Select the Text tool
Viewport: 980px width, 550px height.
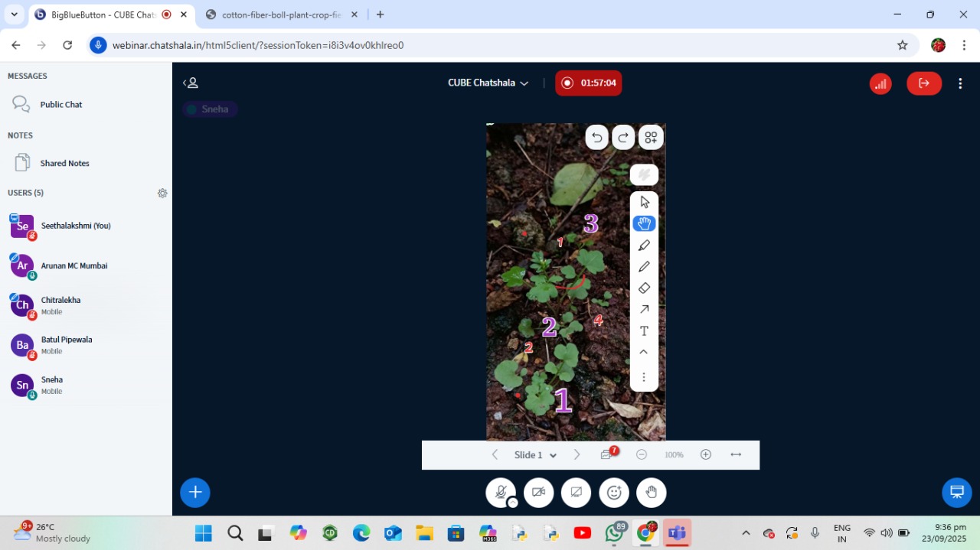644,331
